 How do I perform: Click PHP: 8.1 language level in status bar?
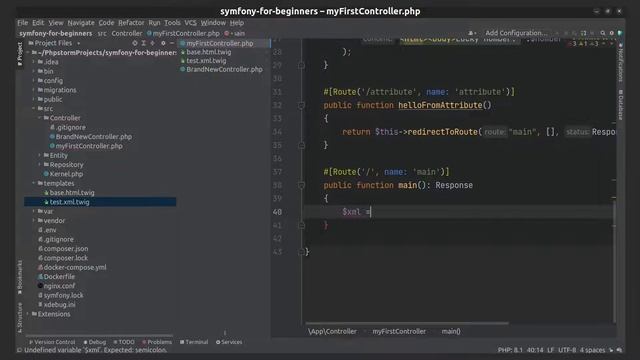point(510,350)
